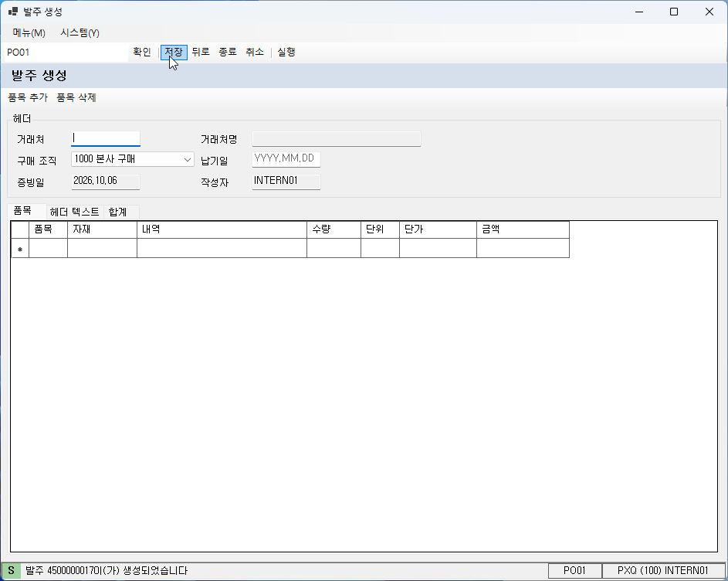Image resolution: width=728 pixels, height=581 pixels.
Task: Click the 종료 toolbar button
Action: tap(228, 52)
